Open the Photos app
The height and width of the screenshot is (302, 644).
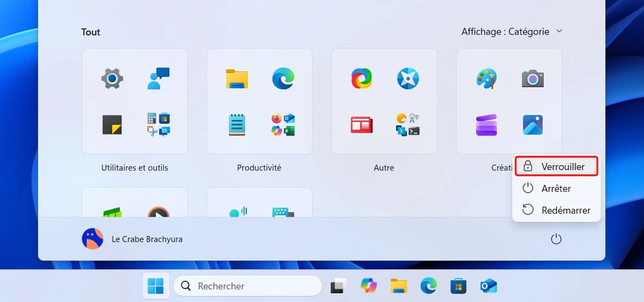pos(533,125)
